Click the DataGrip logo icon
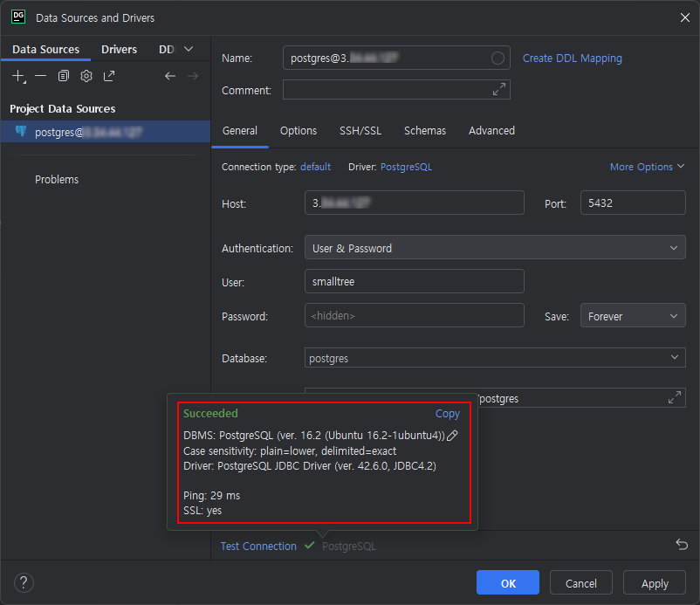This screenshot has height=605, width=700. [x=18, y=17]
